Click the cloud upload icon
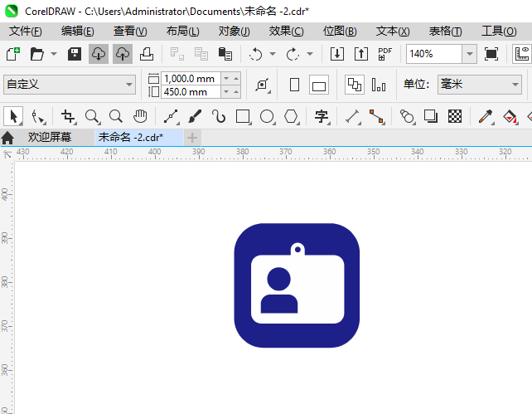This screenshot has height=414, width=532. coord(123,54)
